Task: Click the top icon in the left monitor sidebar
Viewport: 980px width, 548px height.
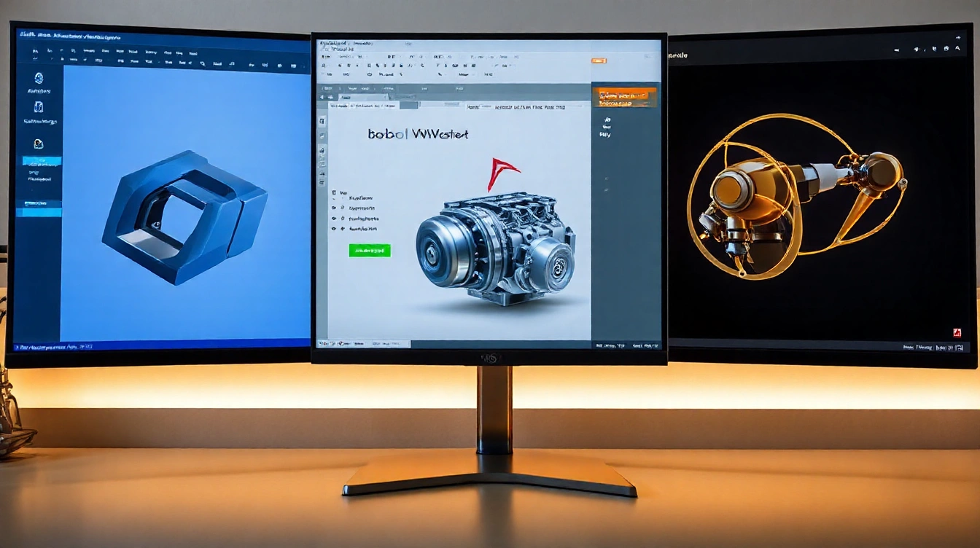Action: (x=39, y=79)
